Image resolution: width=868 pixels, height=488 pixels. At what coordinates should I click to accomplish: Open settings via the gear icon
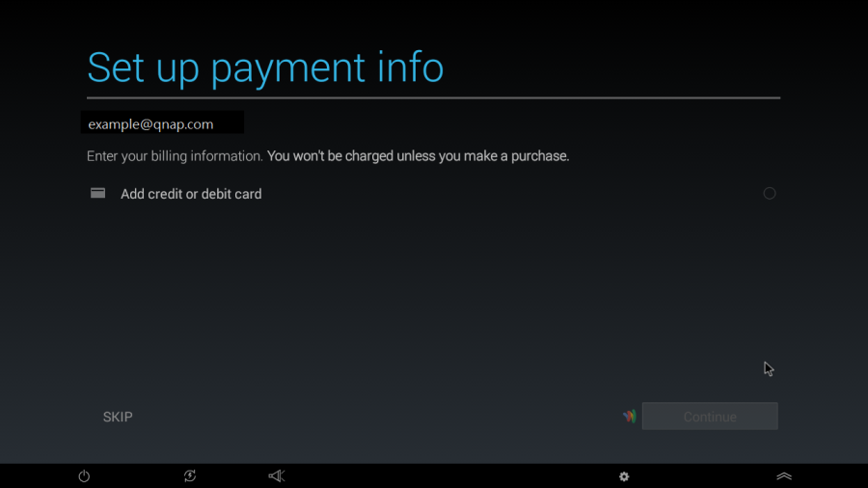click(624, 476)
